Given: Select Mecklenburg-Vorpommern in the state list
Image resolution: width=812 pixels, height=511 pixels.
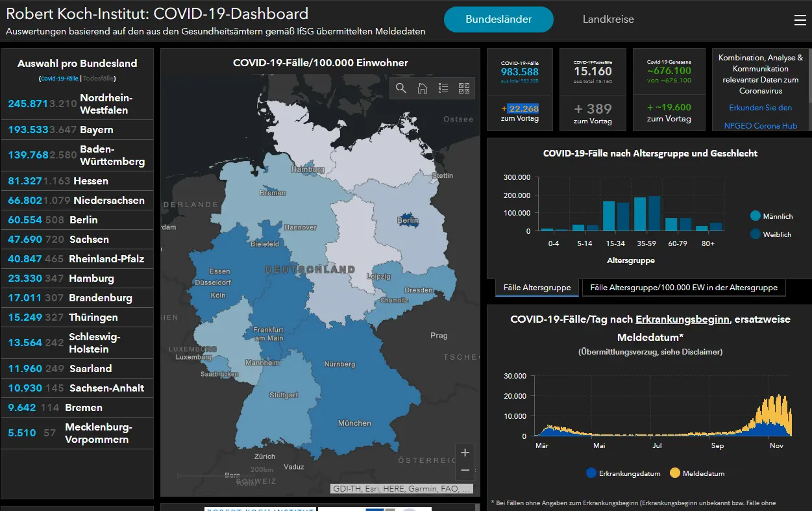Looking at the screenshot, I should [77, 433].
